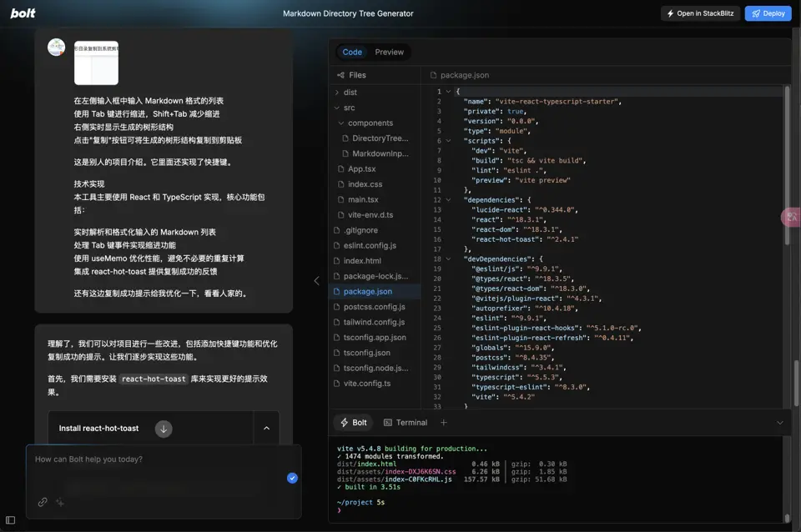Open the Terminal tab
The width and height of the screenshot is (801, 532).
click(406, 423)
